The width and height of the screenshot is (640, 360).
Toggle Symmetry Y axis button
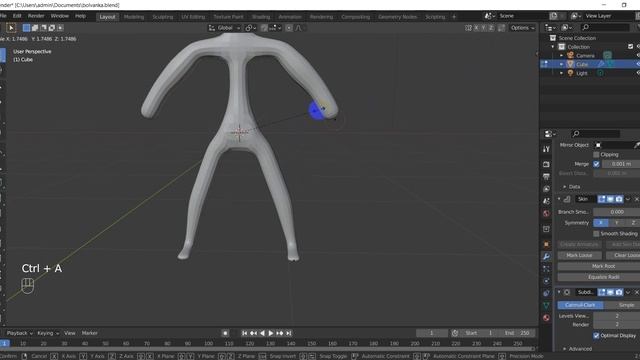pos(616,223)
